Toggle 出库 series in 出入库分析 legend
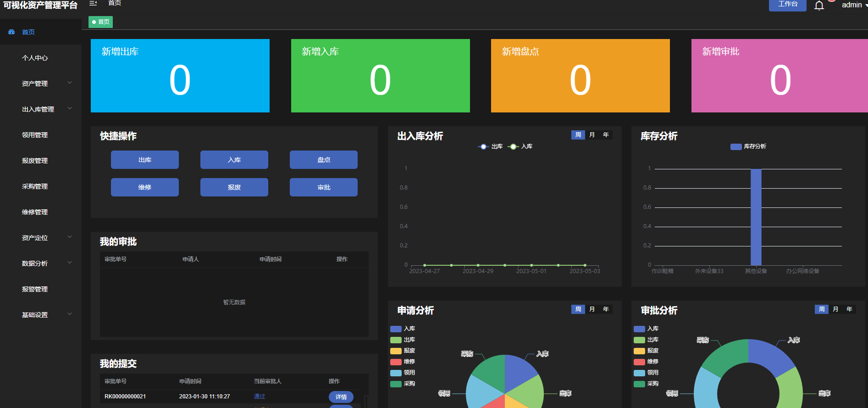Image resolution: width=868 pixels, height=408 pixels. (490, 146)
